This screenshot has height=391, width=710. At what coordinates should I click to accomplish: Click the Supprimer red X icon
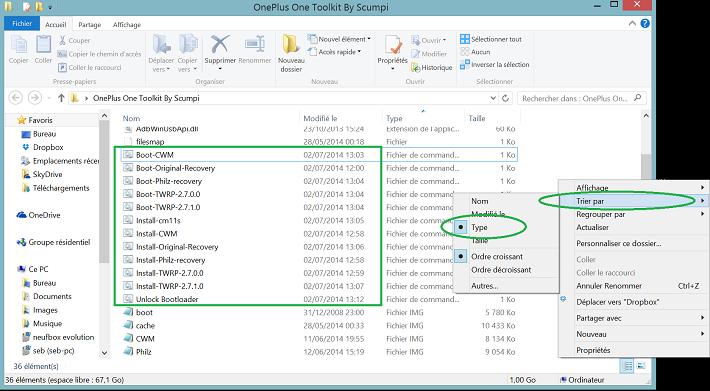220,44
